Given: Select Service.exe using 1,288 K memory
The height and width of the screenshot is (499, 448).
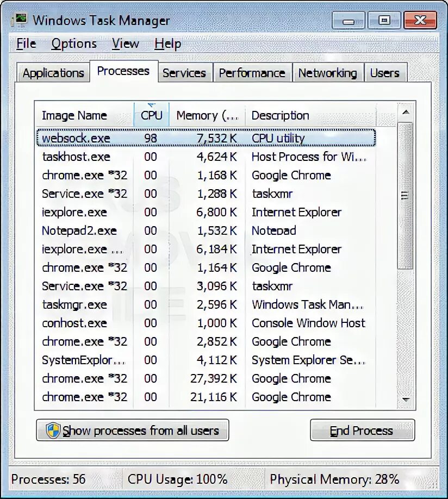Looking at the screenshot, I should pos(206,194).
